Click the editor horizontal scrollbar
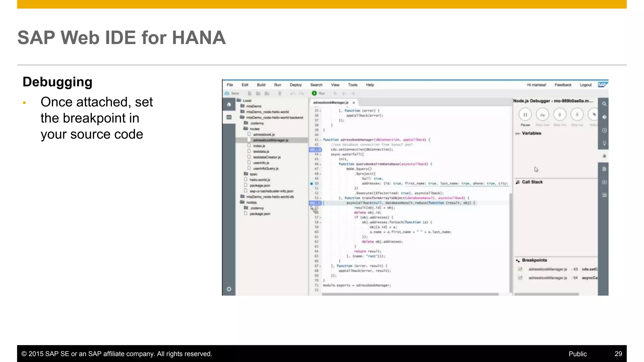Viewport: 644px width, 362px height. pos(410,294)
